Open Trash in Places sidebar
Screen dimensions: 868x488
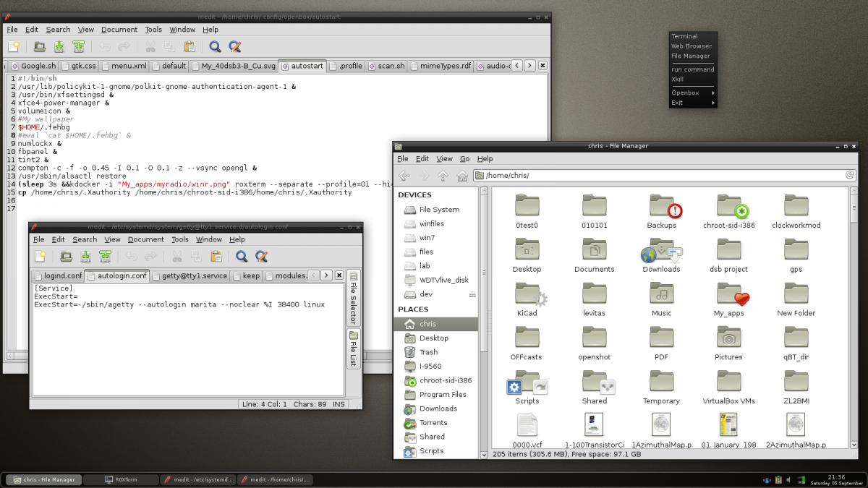click(x=435, y=352)
